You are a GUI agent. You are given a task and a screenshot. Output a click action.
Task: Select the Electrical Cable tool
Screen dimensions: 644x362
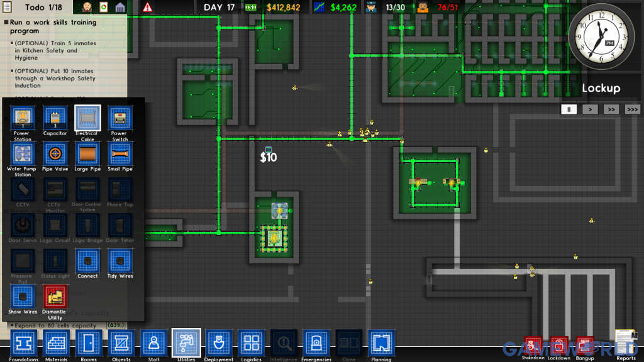coord(87,119)
